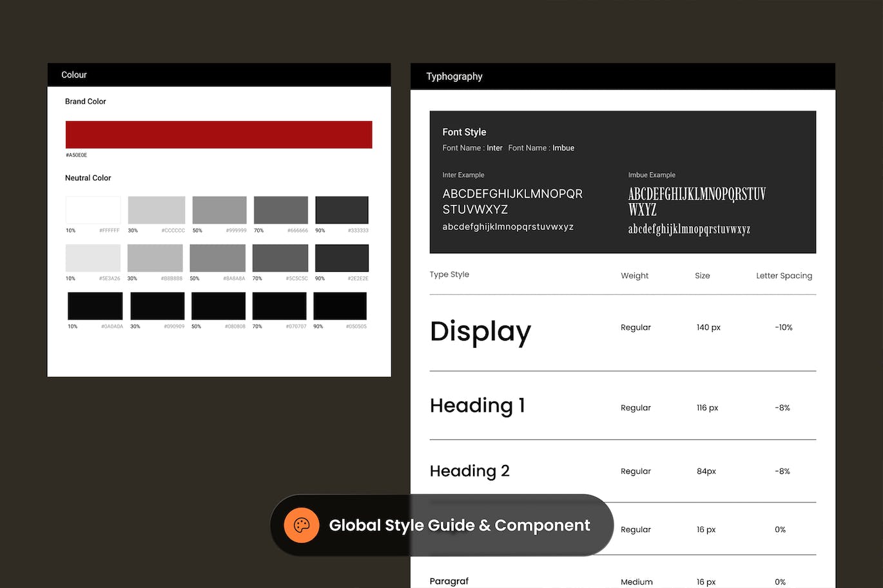The image size is (883, 588).
Task: Click the Size column header
Action: point(702,276)
